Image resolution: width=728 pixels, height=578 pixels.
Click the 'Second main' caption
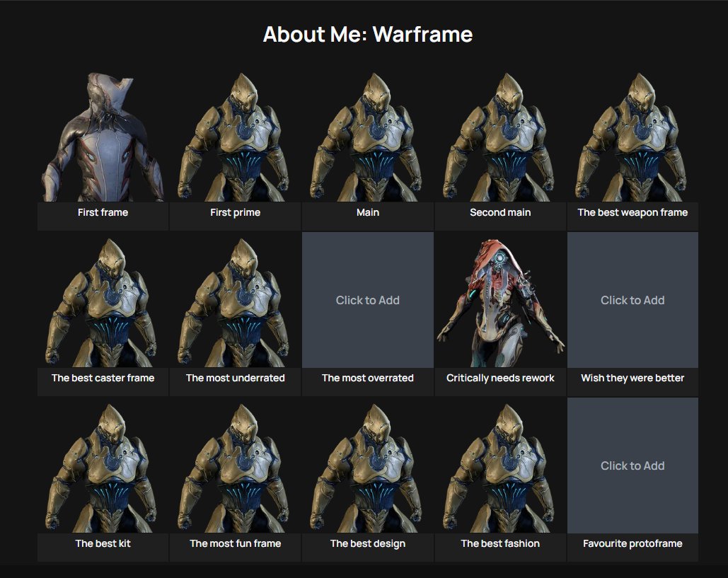coord(500,213)
